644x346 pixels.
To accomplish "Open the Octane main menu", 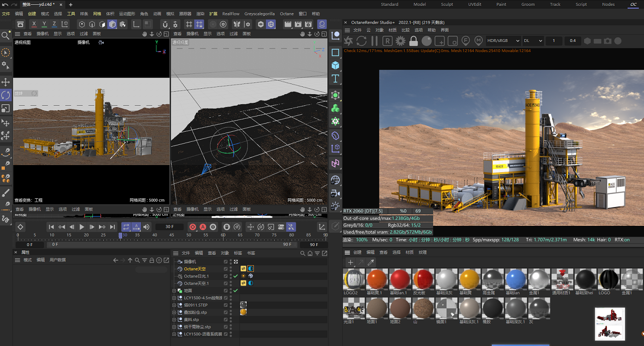I will (x=287, y=14).
